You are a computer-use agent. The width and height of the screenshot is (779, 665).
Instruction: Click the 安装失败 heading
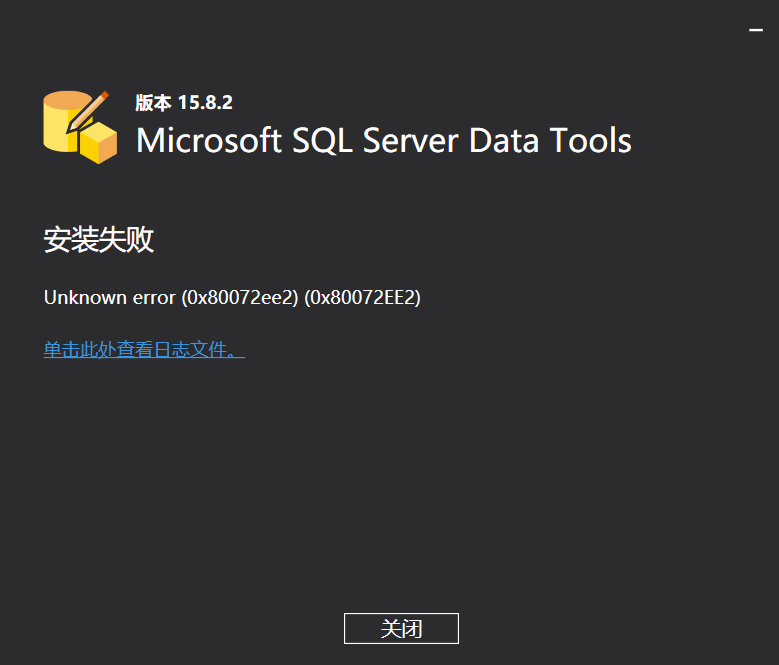pos(99,240)
